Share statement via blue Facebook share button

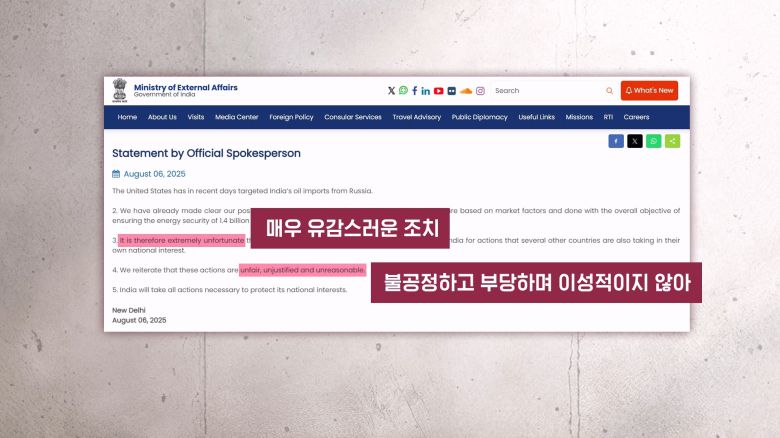click(616, 142)
